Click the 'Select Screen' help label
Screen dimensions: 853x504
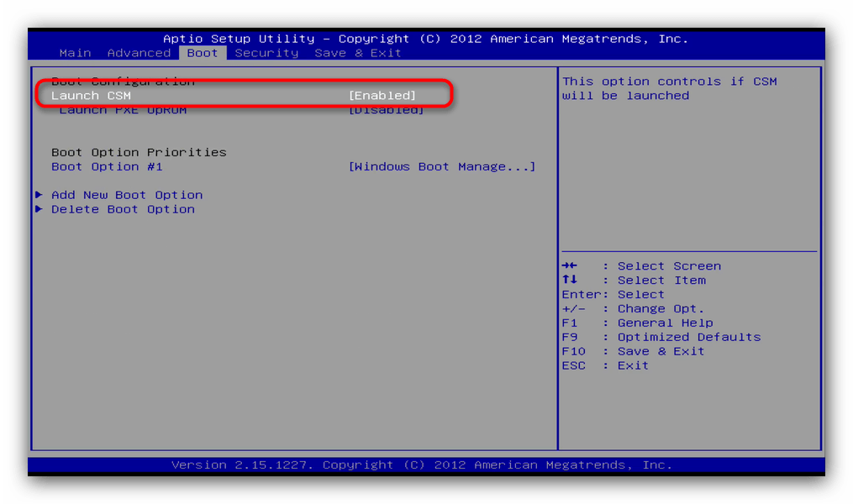[x=669, y=266]
